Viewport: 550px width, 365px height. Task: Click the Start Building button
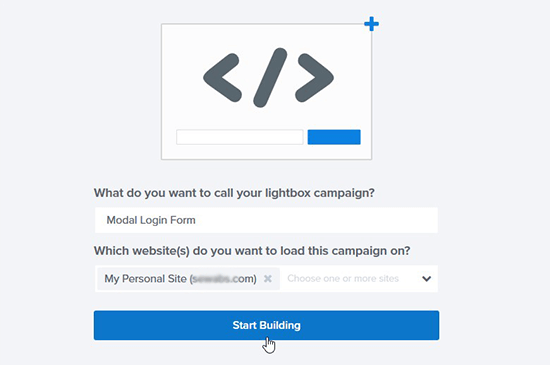click(x=266, y=325)
